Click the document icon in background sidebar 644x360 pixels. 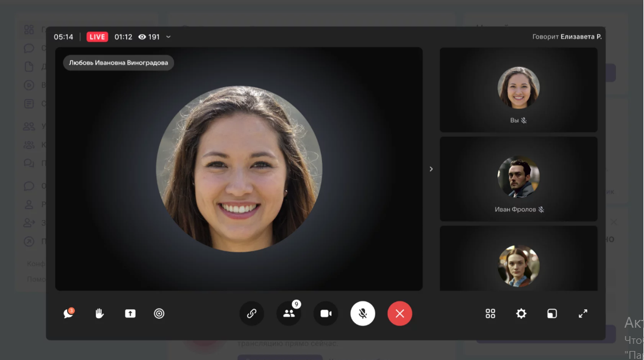[29, 67]
